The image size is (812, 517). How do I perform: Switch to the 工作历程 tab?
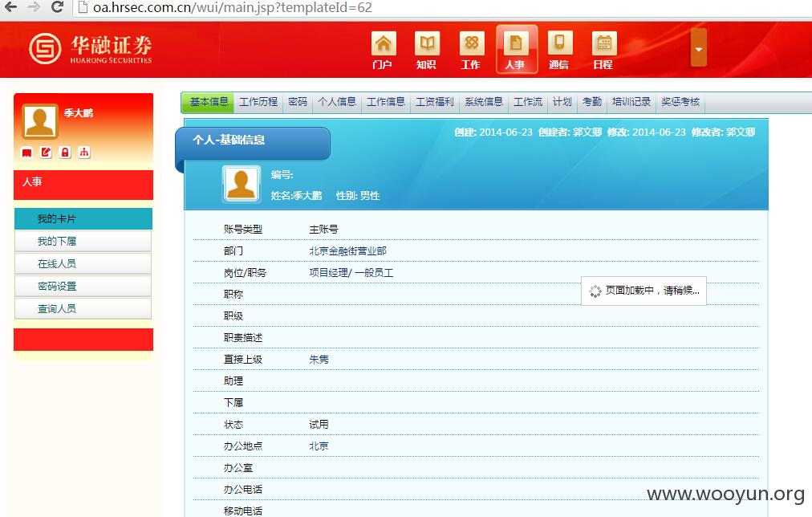[x=258, y=102]
